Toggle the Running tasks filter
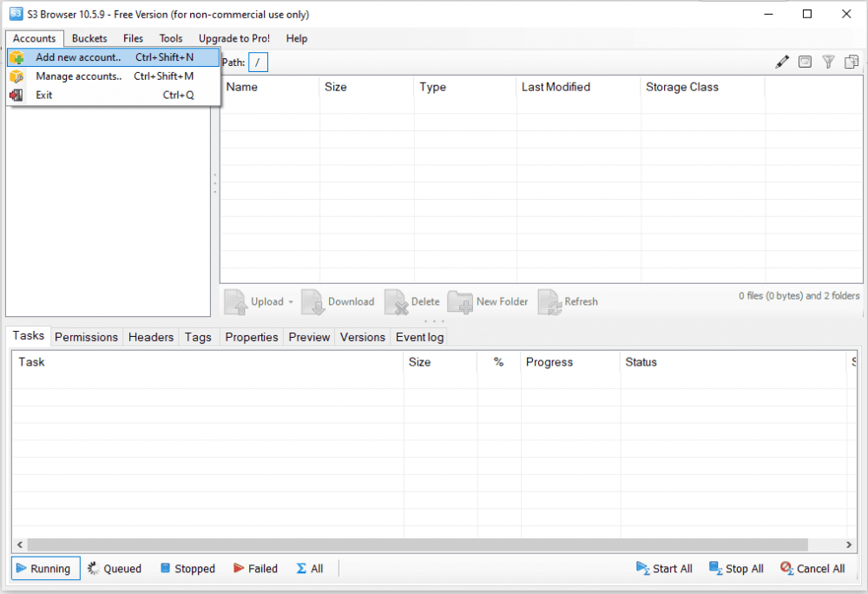868x594 pixels. coord(45,568)
